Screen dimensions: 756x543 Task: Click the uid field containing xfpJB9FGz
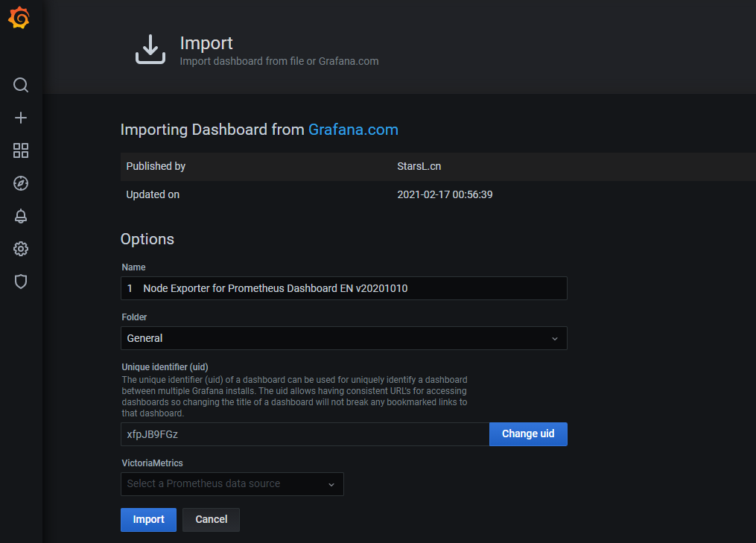tap(305, 434)
